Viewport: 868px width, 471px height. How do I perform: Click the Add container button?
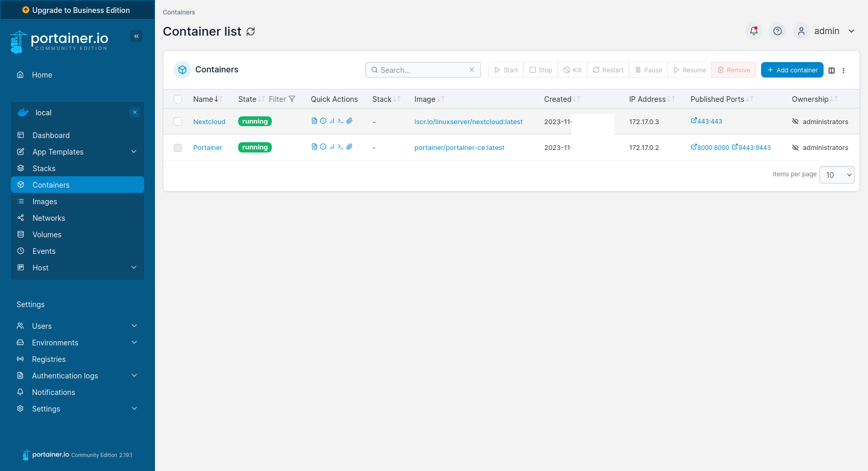(792, 70)
